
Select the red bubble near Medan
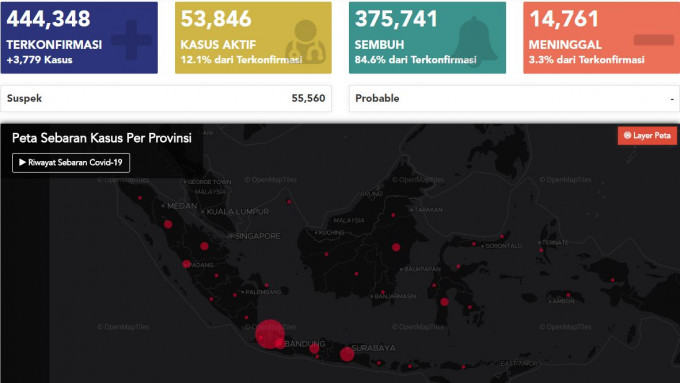168,224
